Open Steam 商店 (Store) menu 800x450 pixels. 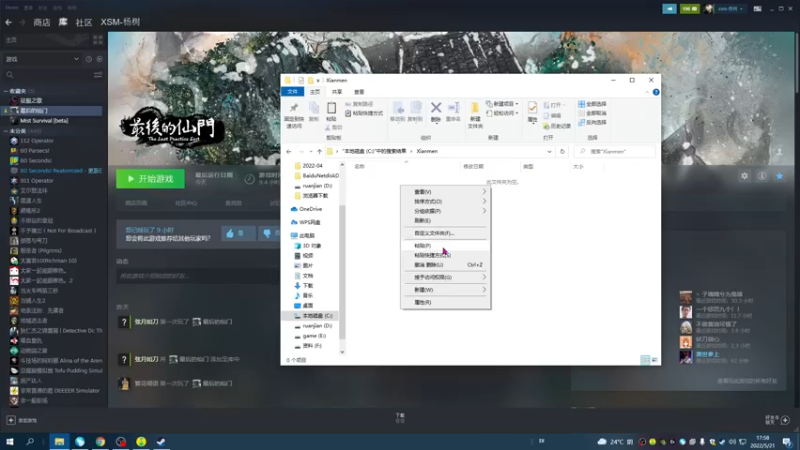42,22
